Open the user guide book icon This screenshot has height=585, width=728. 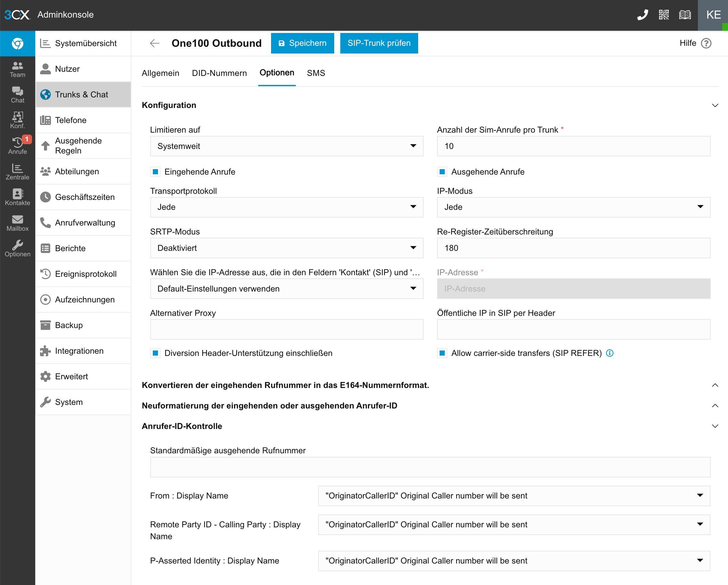(685, 15)
